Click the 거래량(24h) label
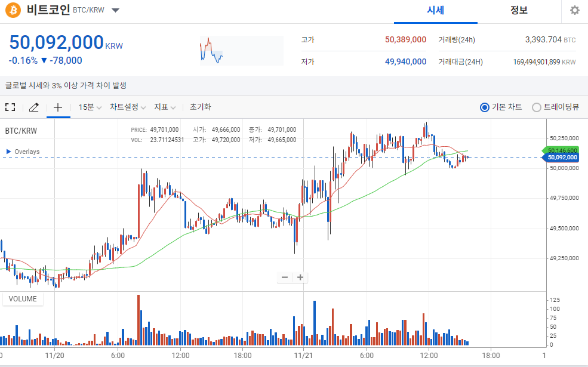 [457, 40]
